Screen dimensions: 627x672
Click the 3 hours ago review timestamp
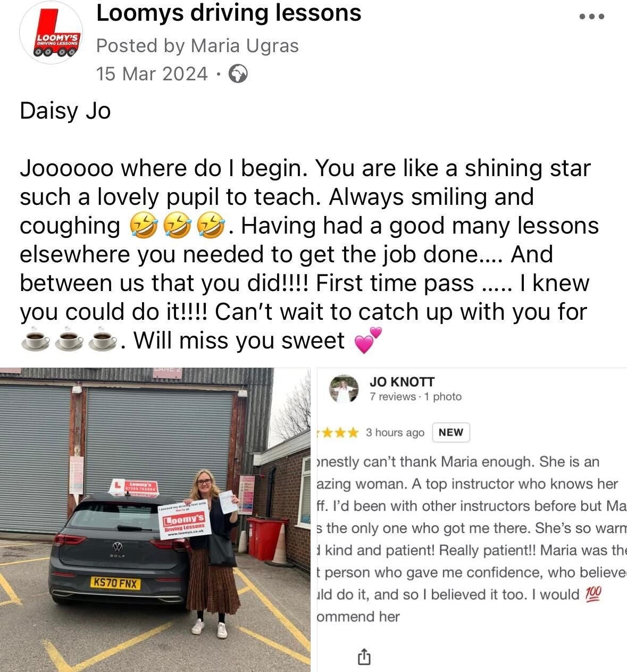pos(395,433)
